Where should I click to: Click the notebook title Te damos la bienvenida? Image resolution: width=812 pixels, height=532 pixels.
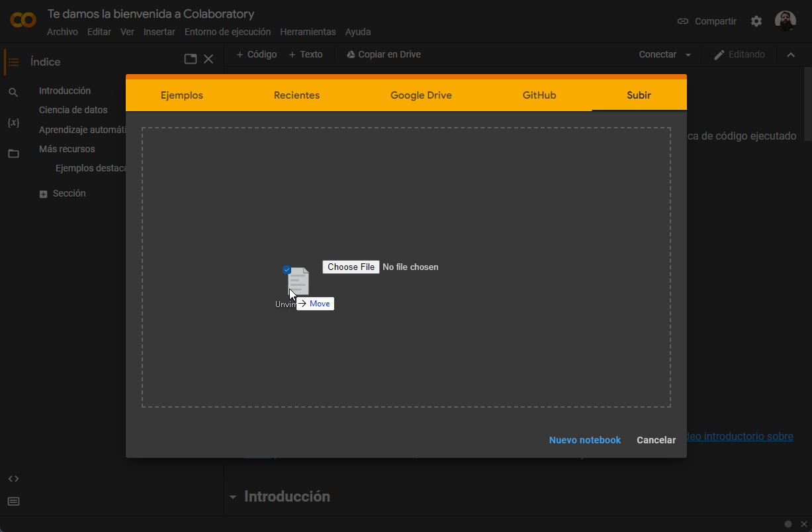click(151, 14)
